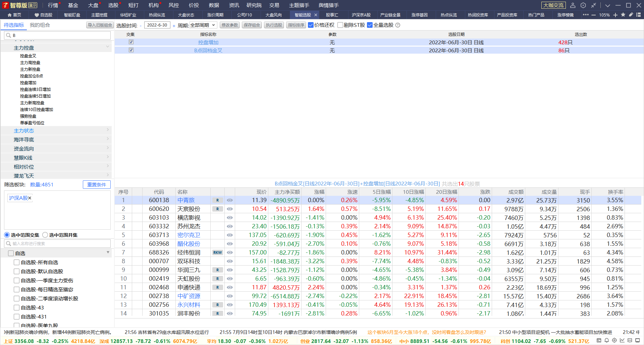Screen dimensions: 644x345
Task: Click the 大咖交流 button
Action: pos(553,5)
